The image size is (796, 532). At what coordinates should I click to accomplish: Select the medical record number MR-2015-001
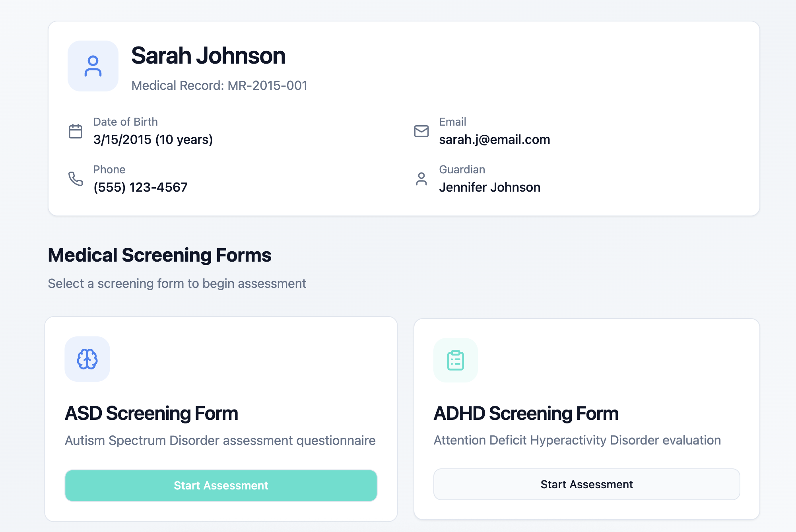tap(267, 85)
